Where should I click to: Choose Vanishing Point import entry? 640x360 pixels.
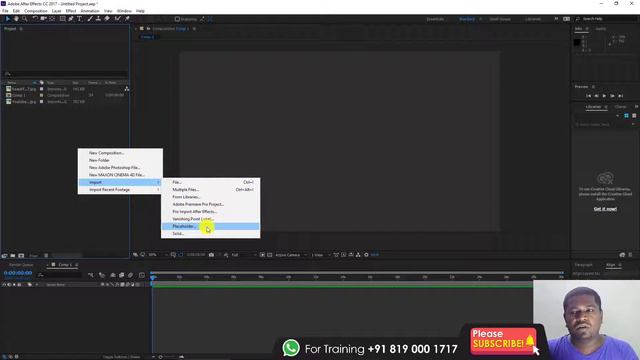point(210,219)
